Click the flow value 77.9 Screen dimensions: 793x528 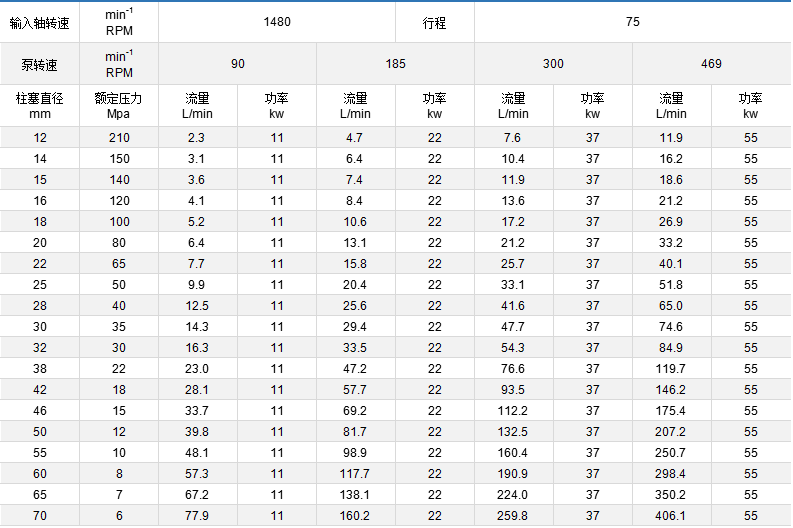click(197, 515)
